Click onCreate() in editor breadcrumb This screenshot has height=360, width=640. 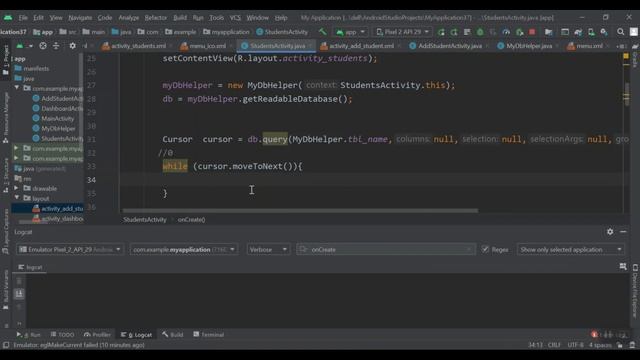191,220
